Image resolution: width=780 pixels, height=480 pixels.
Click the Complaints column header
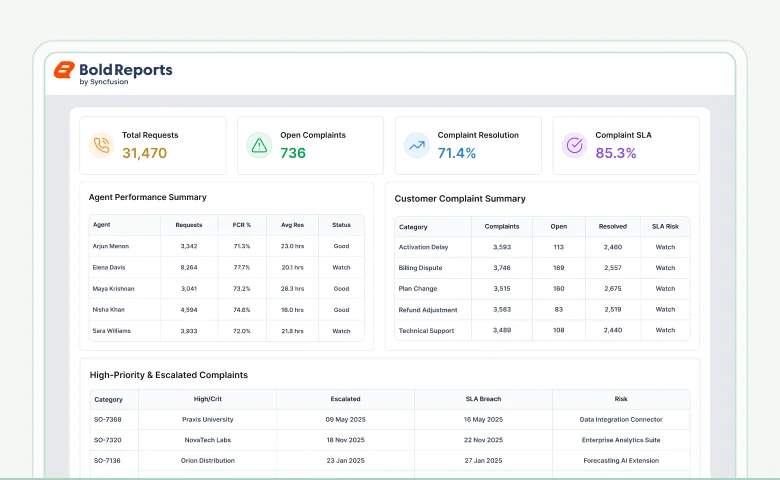coord(502,226)
